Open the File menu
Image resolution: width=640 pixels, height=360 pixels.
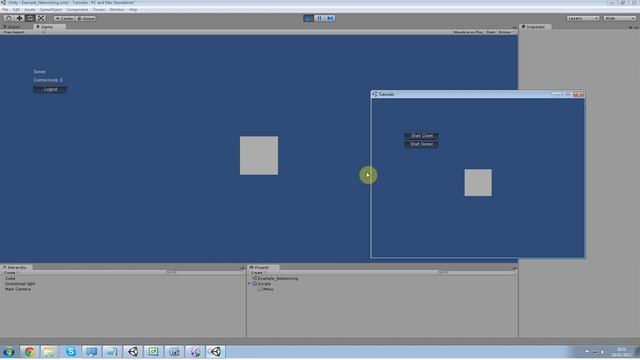click(x=5, y=9)
